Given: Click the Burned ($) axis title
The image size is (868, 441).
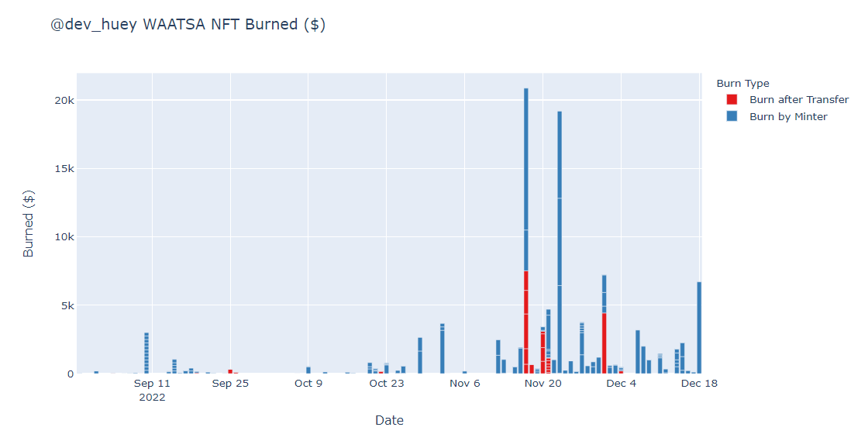Looking at the screenshot, I should pyautogui.click(x=28, y=223).
